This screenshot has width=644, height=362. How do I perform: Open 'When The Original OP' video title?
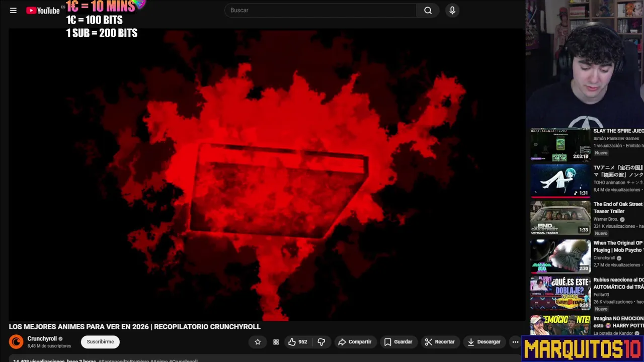[x=618, y=246]
